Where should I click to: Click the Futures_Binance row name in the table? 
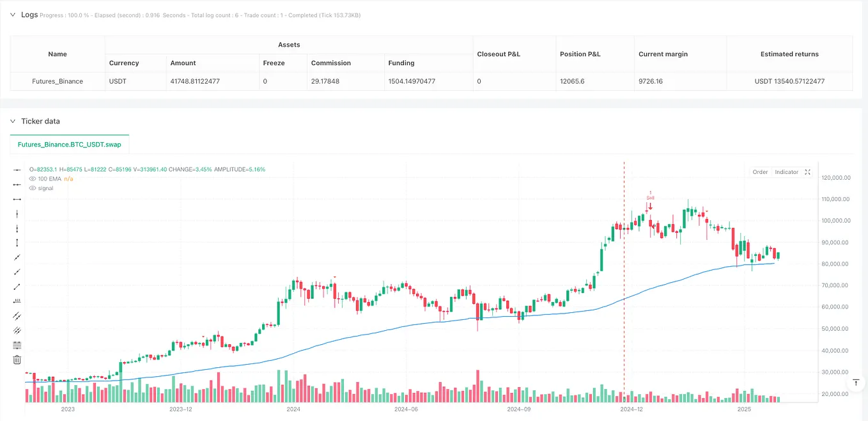click(57, 81)
